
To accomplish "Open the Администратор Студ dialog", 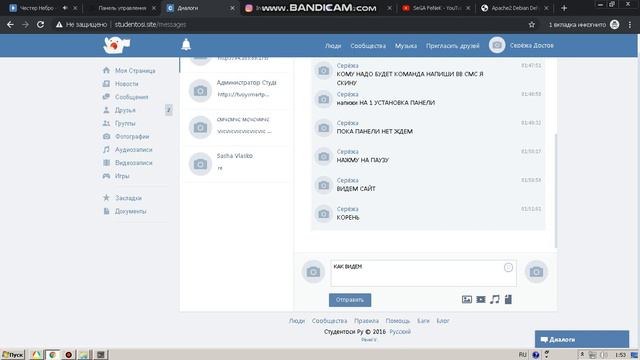I will 236,90.
